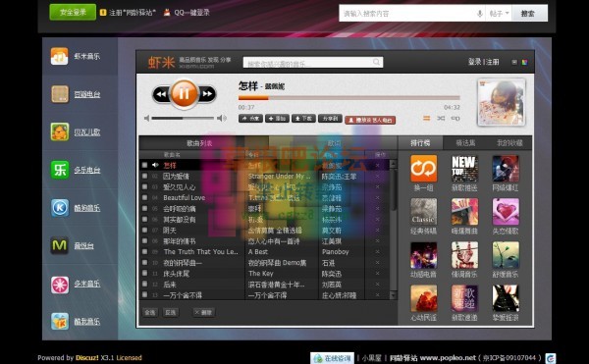Focus the top forum search input field
The width and height of the screenshot is (589, 364).
click(407, 14)
